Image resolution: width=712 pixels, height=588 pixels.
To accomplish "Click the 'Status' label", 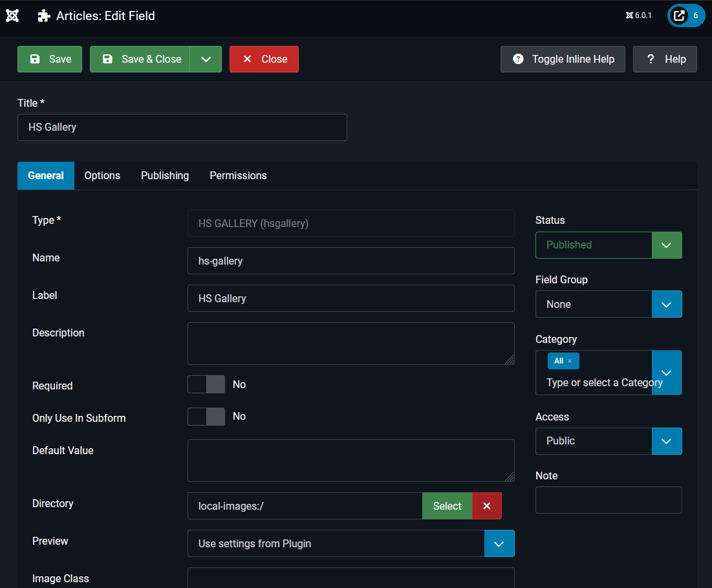I will (550, 220).
